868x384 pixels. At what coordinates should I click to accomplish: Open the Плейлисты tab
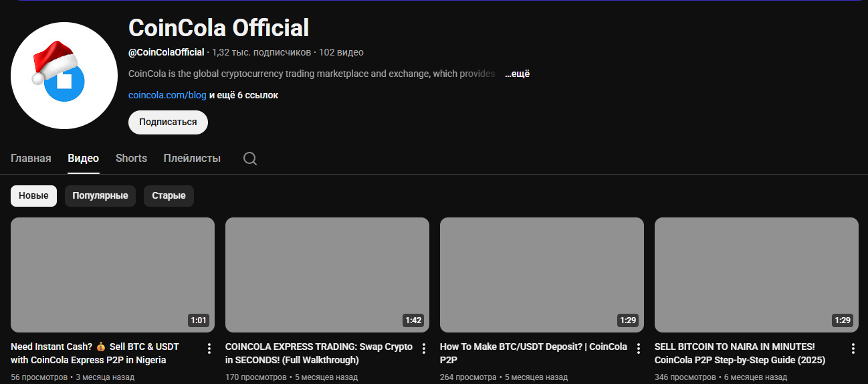(192, 159)
